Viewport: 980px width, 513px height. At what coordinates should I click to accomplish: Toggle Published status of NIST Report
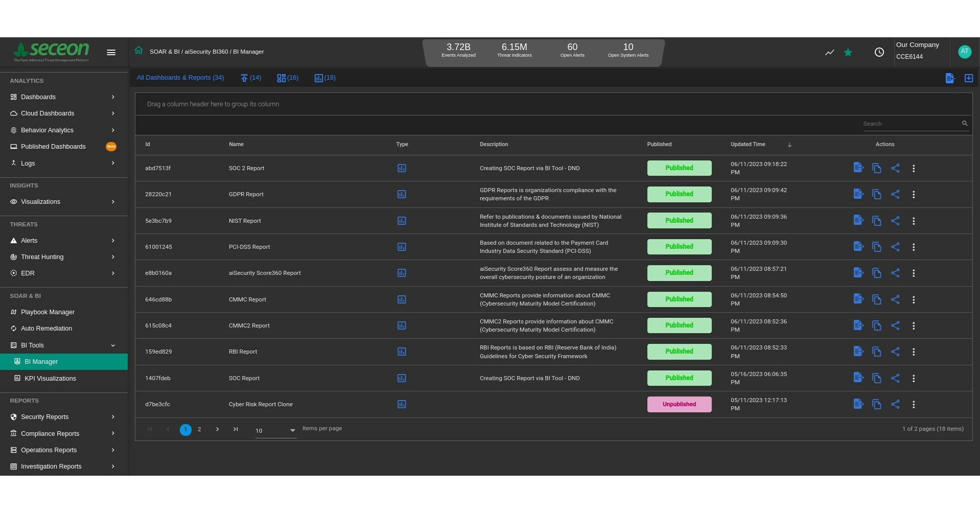click(x=679, y=221)
